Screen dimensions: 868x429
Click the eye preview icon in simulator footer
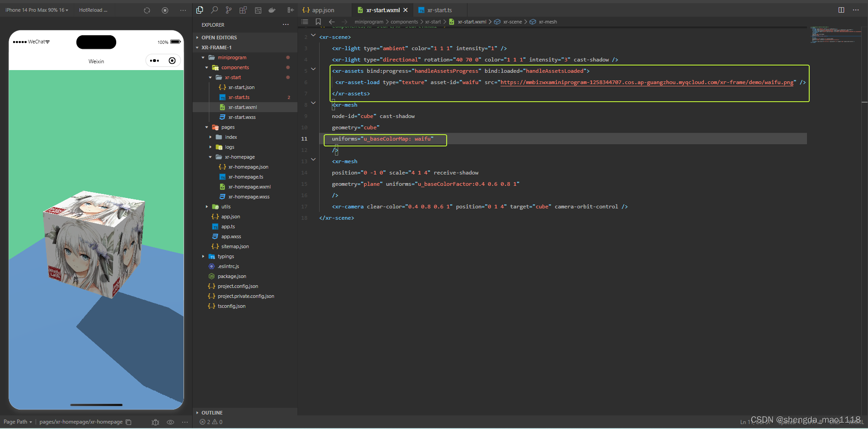coord(170,422)
